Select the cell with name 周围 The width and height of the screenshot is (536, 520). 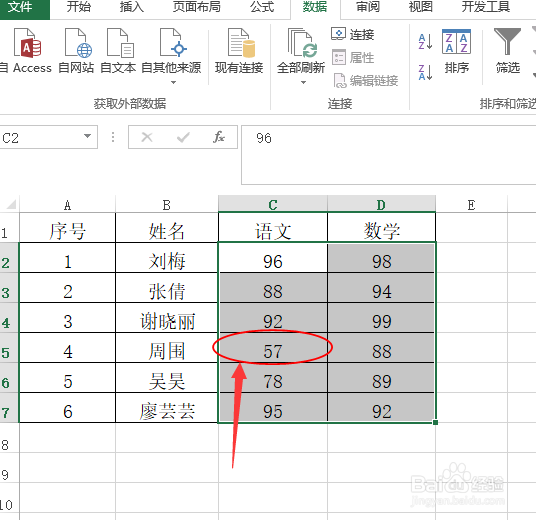tap(167, 348)
